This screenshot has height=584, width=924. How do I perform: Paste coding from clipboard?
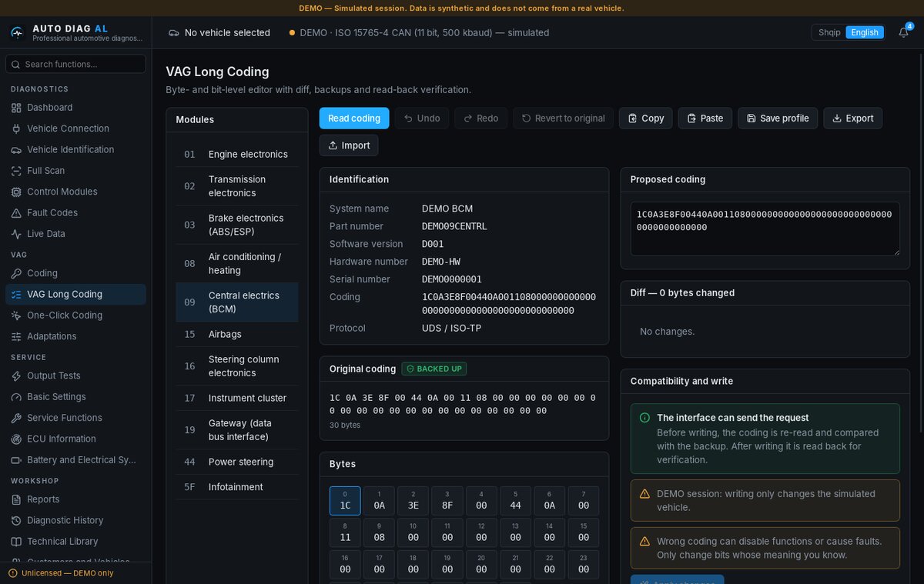click(x=705, y=118)
